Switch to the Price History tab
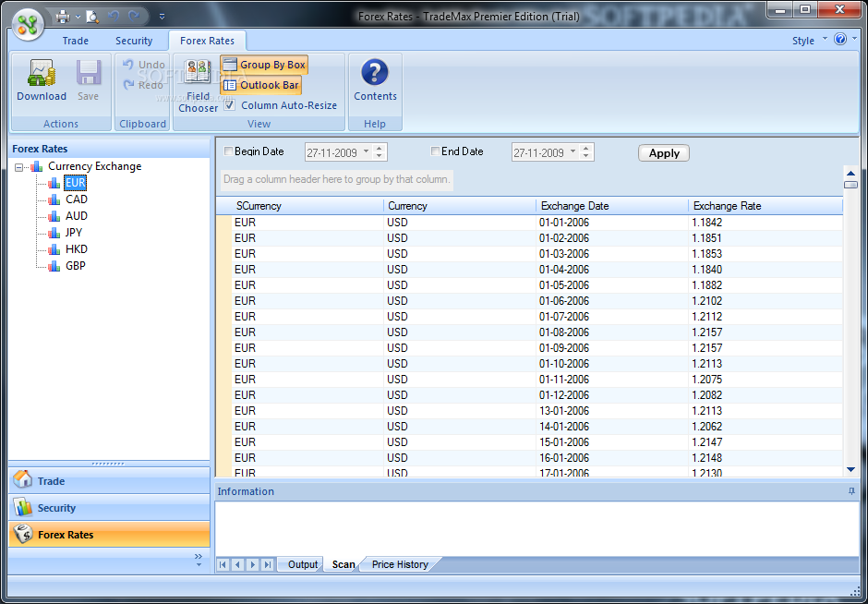The image size is (868, 604). coord(400,564)
